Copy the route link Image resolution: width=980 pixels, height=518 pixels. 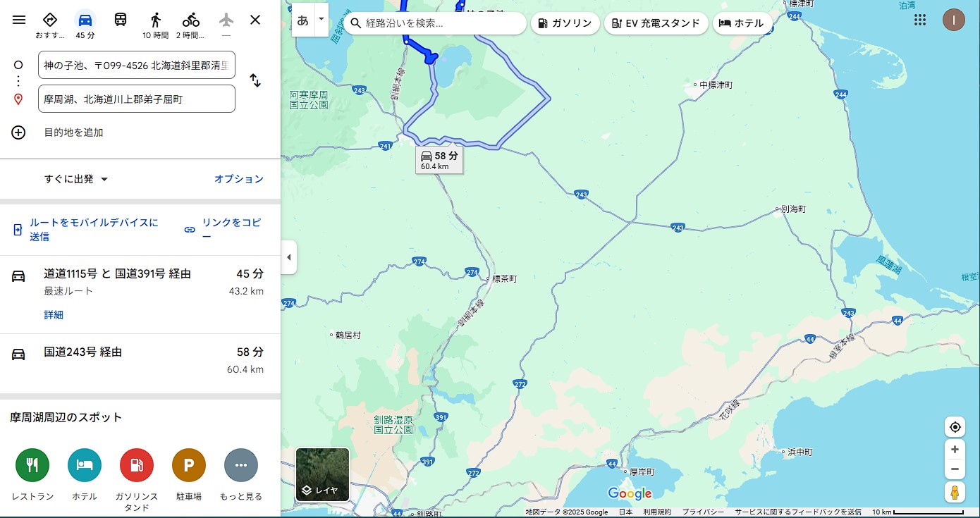tap(223, 229)
